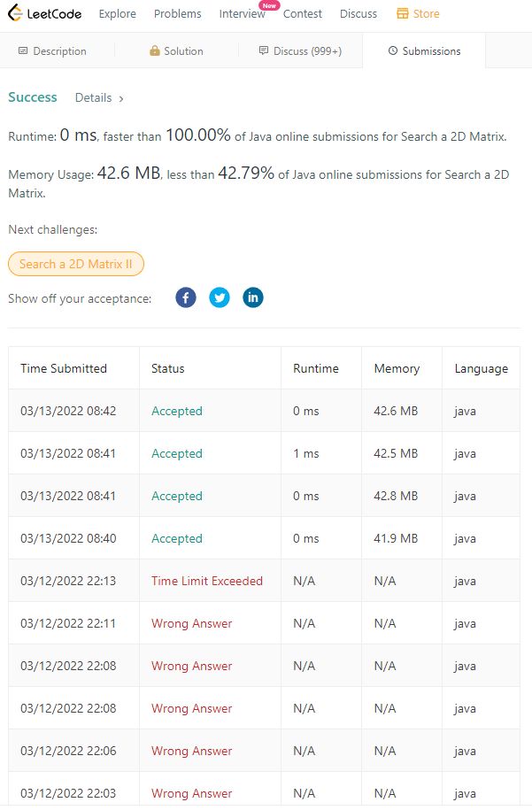Open Interview menu with New badge
Image resolution: width=532 pixels, height=810 pixels.
click(243, 14)
